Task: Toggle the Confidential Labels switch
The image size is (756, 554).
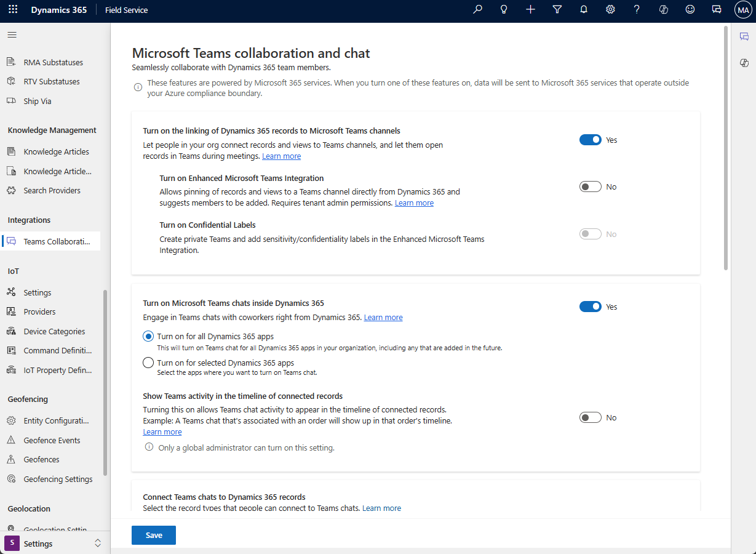Action: pos(591,234)
